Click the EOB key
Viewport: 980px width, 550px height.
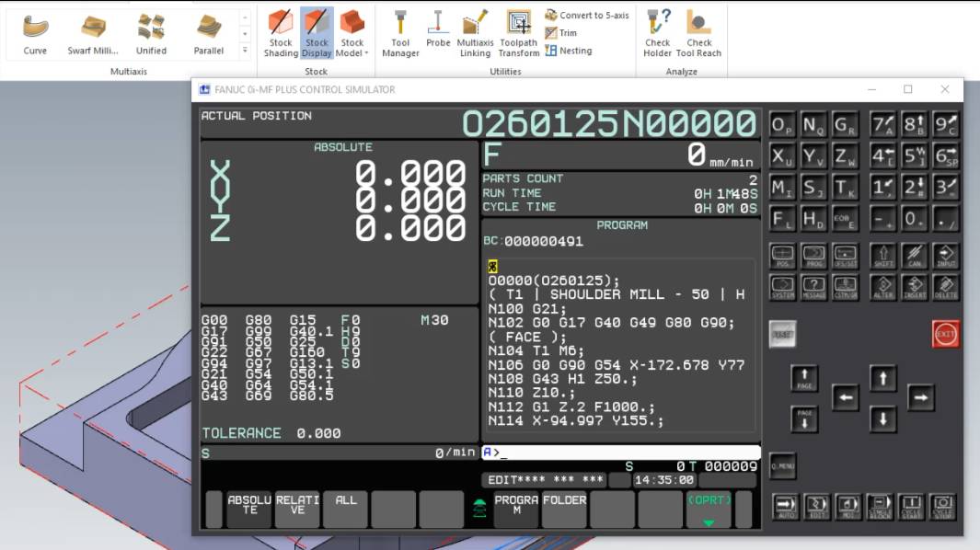[845, 219]
